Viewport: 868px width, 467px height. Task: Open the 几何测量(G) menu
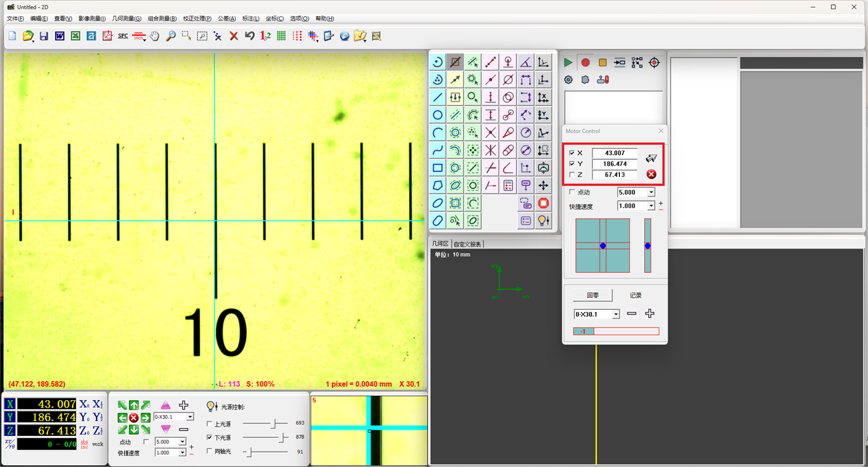126,19
